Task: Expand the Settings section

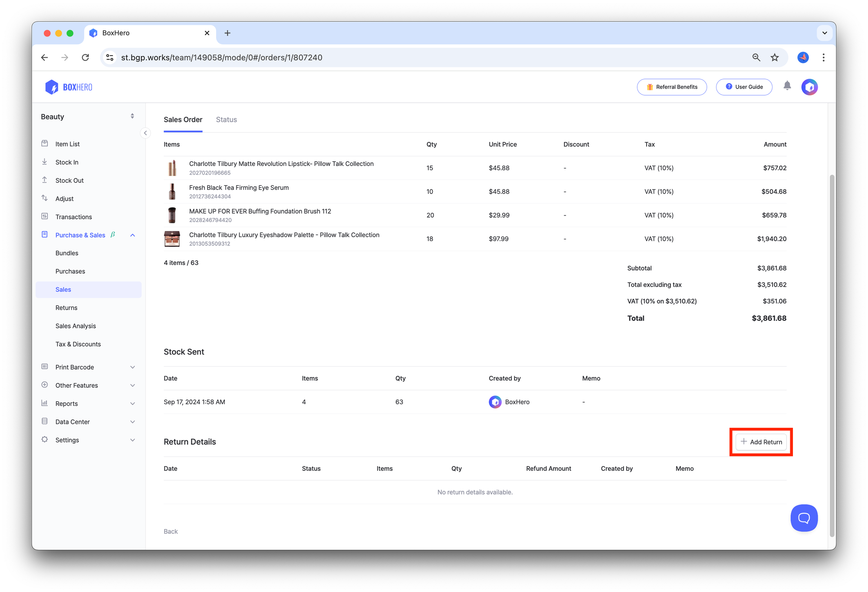Action: tap(133, 440)
